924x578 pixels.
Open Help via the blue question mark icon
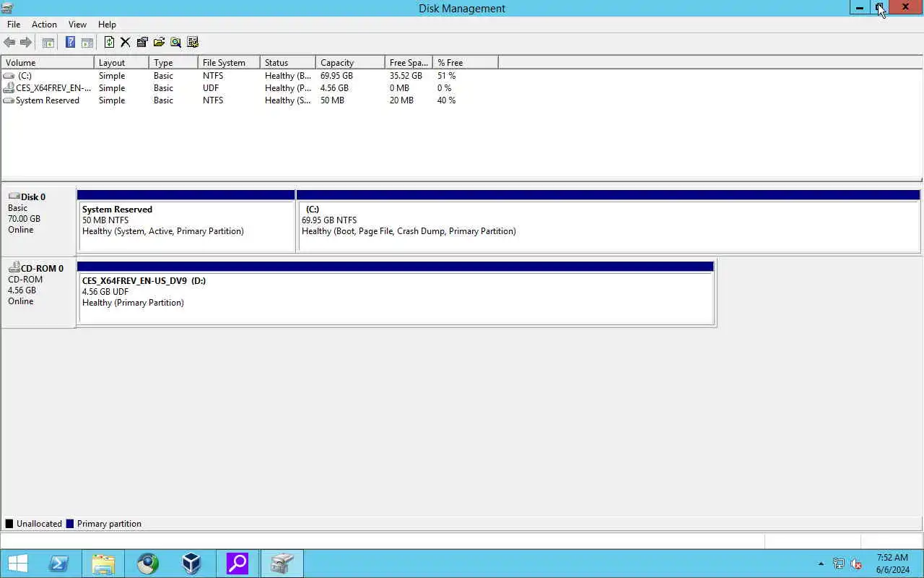point(70,42)
